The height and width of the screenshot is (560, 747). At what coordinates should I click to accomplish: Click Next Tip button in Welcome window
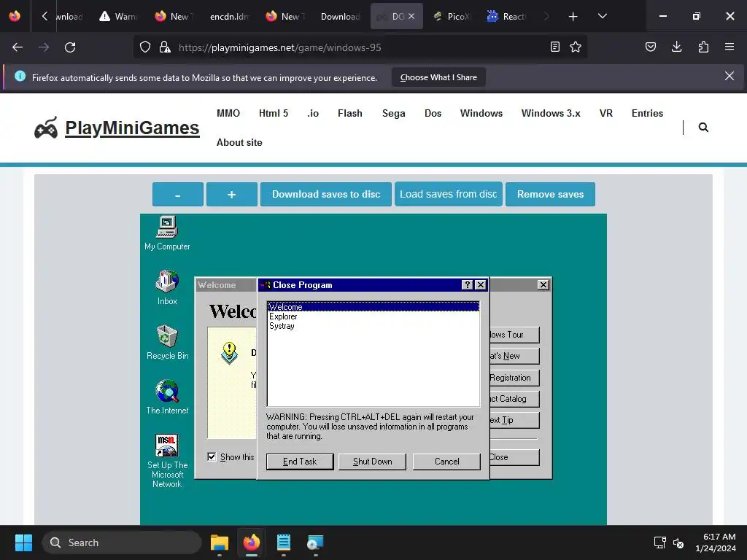pyautogui.click(x=514, y=420)
